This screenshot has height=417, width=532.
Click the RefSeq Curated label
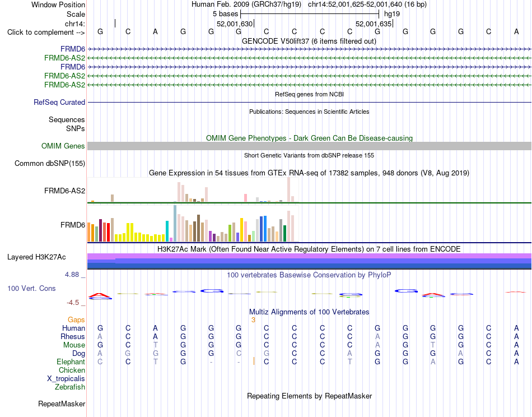click(x=59, y=102)
